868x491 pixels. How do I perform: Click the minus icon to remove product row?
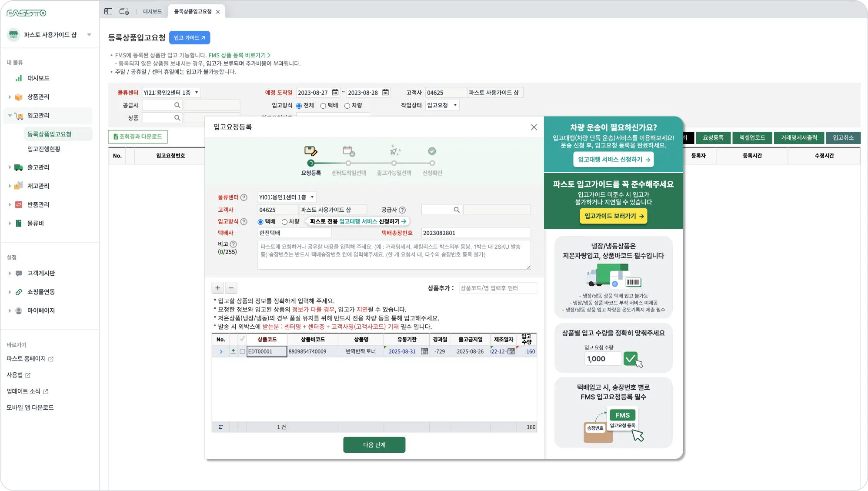[231, 287]
